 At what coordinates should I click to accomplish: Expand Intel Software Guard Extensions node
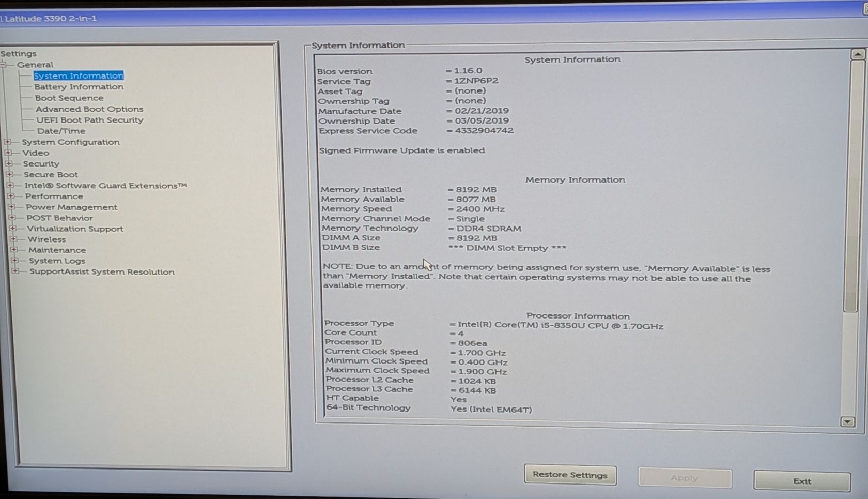point(10,185)
